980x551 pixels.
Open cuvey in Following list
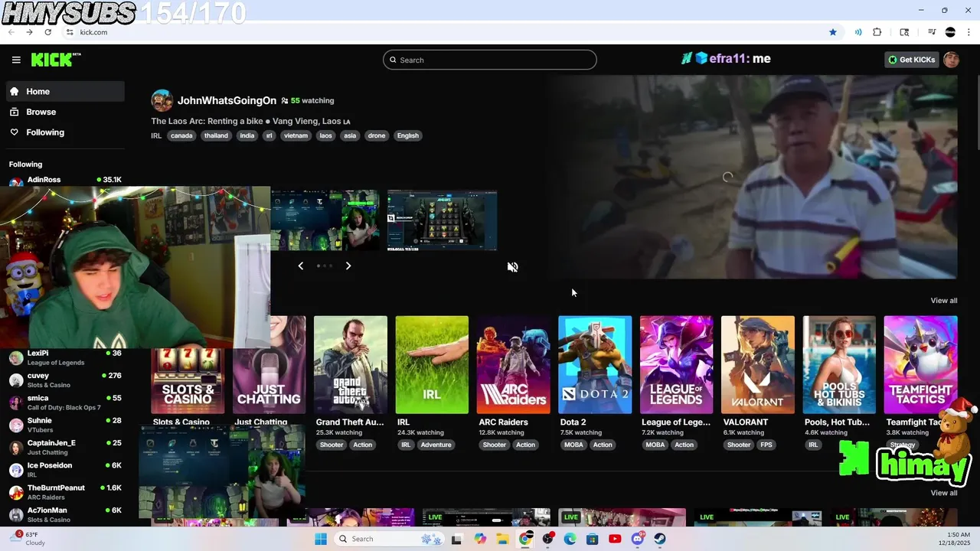click(x=66, y=380)
